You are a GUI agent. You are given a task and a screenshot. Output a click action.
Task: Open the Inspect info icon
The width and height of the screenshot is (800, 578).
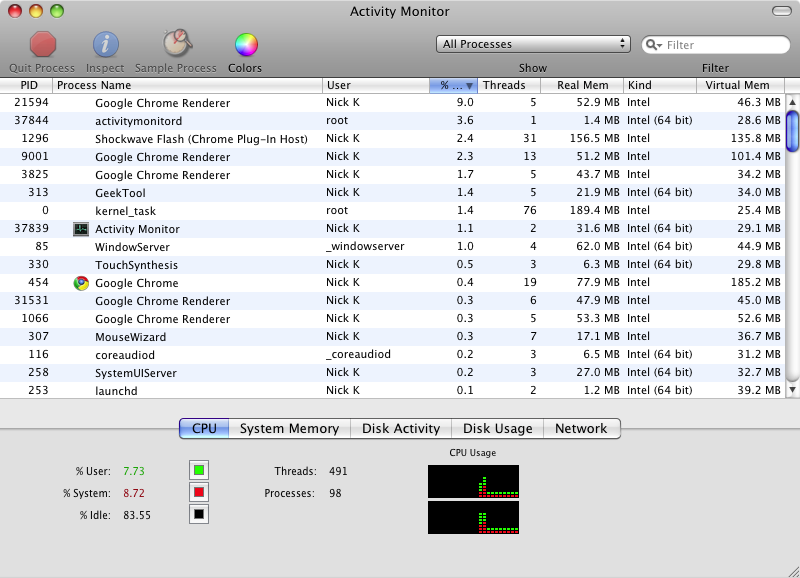106,44
